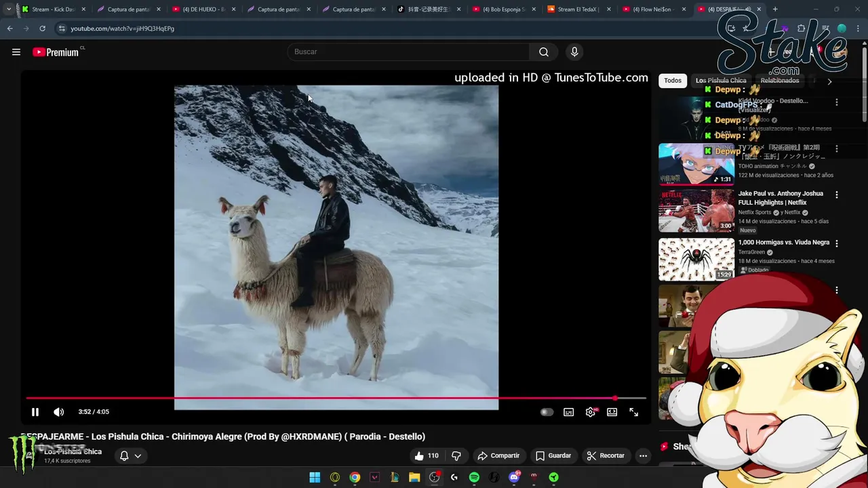Open the Windows Start menu
868x488 pixels.
(x=315, y=477)
